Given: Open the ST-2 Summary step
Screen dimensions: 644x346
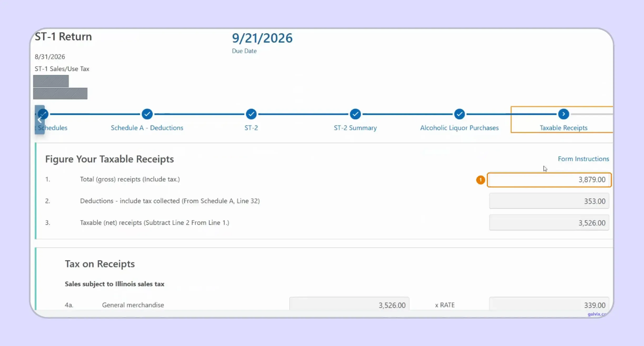Looking at the screenshot, I should (x=355, y=128).
